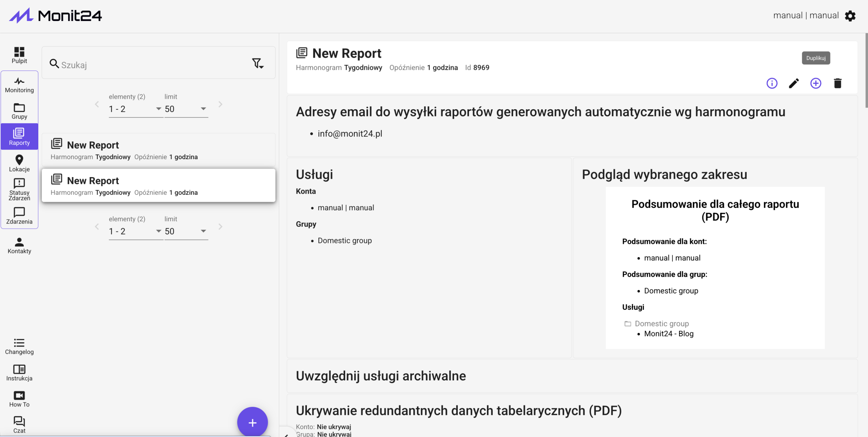
Task: Open Statusy Zdarzeń
Action: pos(19,190)
